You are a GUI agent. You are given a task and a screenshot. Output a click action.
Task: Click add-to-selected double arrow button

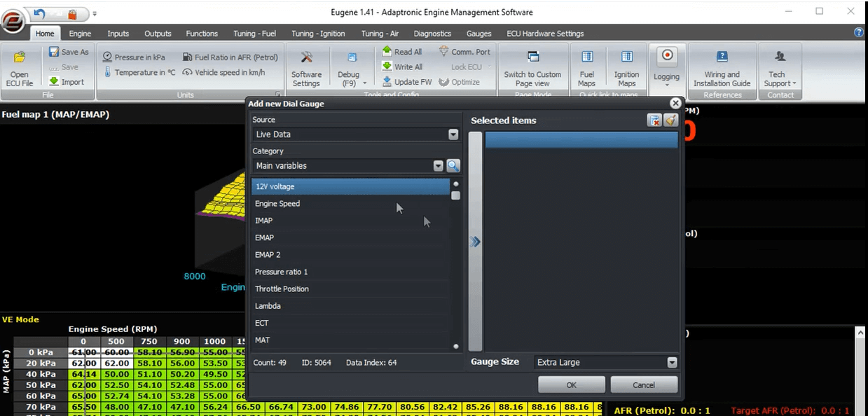475,242
